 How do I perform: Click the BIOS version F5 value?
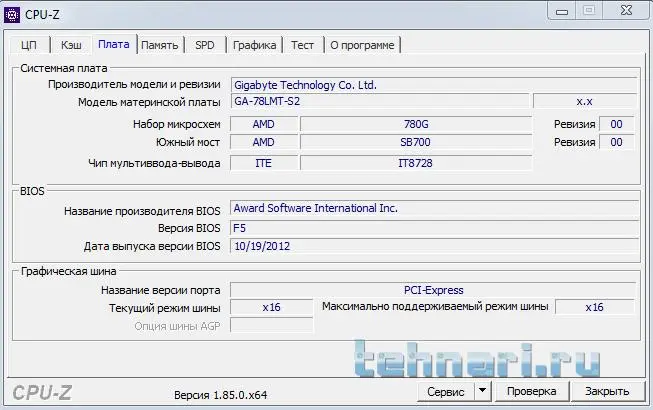[434, 228]
